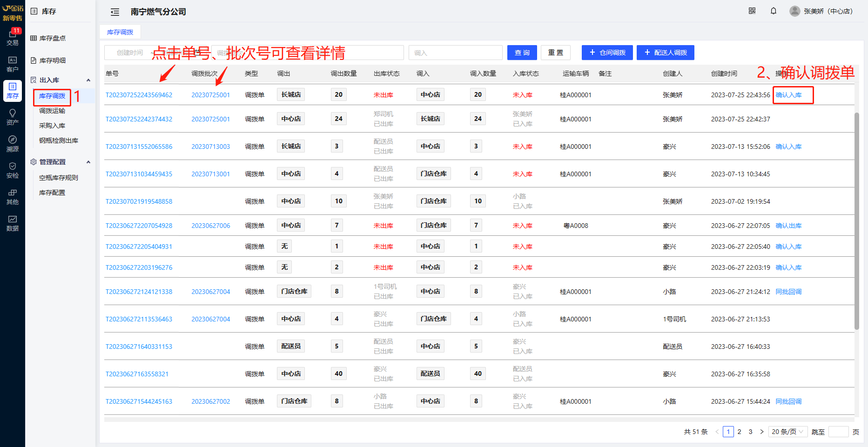The width and height of the screenshot is (868, 447).
Task: Click the 金诺新零售 logo
Action: tap(13, 13)
